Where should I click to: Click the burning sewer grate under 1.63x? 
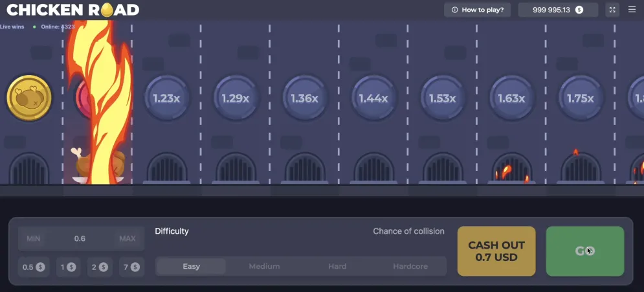click(512, 168)
